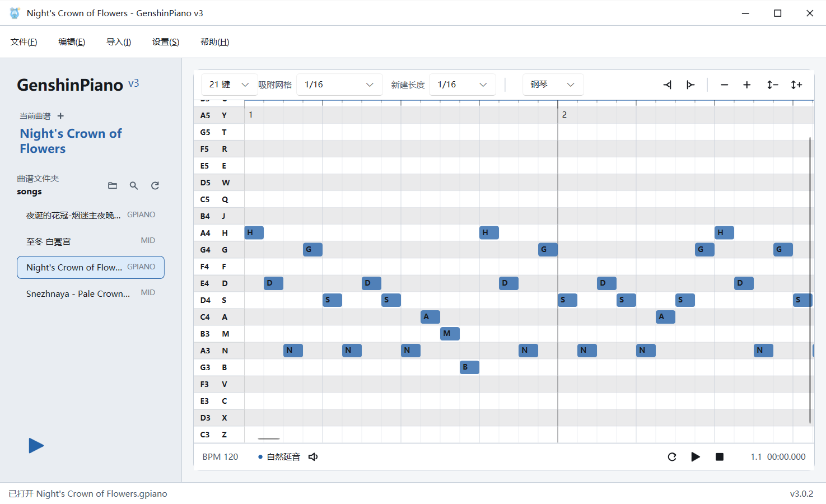
Task: Click the loop icon in transport bar
Action: tap(672, 457)
